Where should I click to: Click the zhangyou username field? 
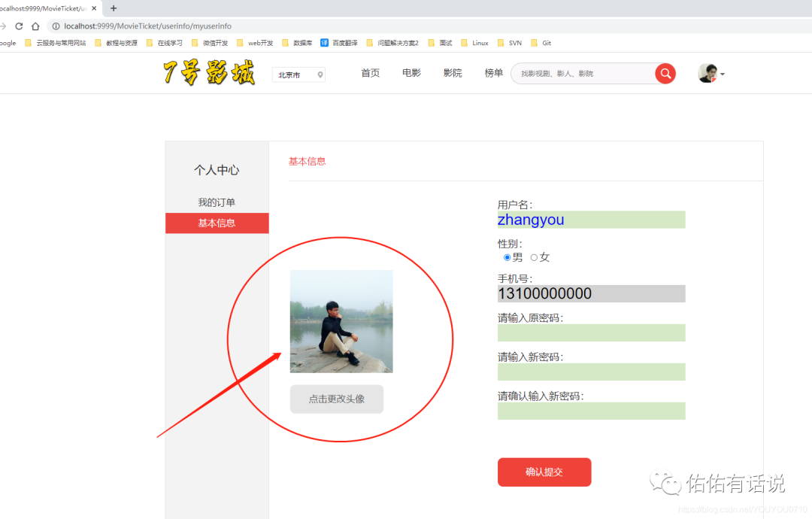coord(592,220)
